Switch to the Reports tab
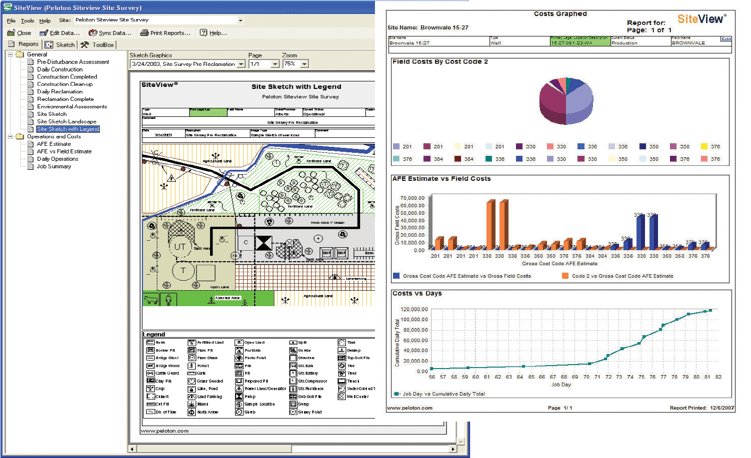This screenshot has height=458, width=751. tap(23, 44)
